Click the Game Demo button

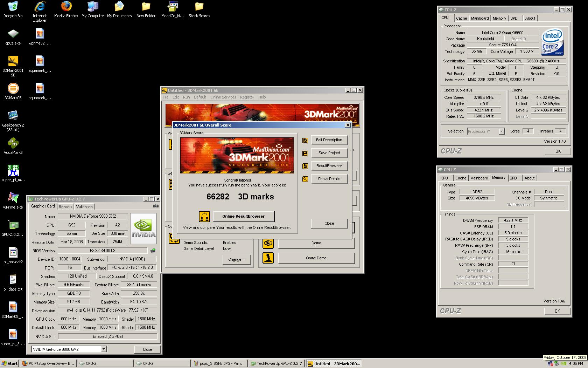coord(316,258)
